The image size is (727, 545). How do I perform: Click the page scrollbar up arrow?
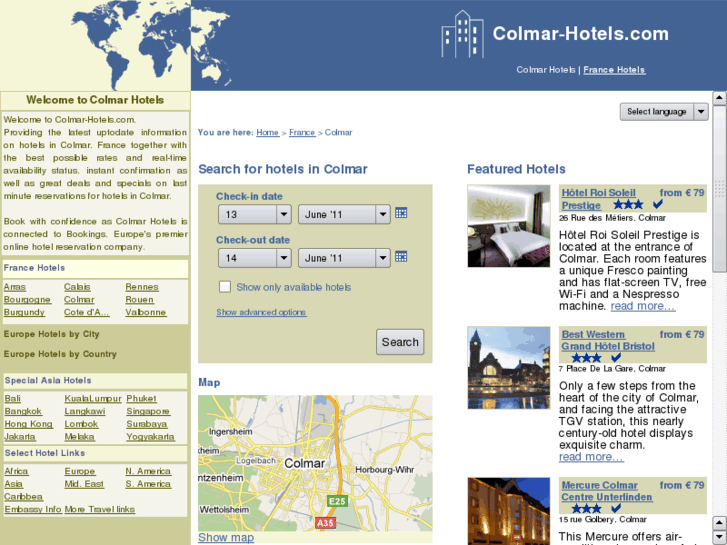pyautogui.click(x=719, y=98)
